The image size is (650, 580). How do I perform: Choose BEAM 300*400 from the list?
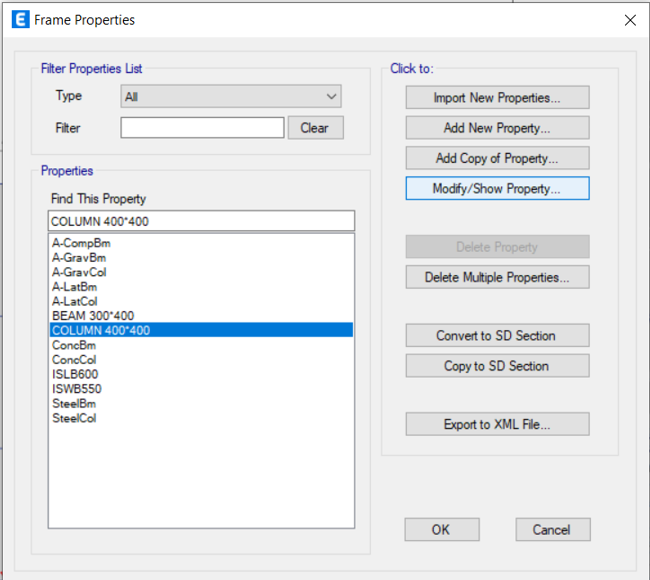click(93, 315)
